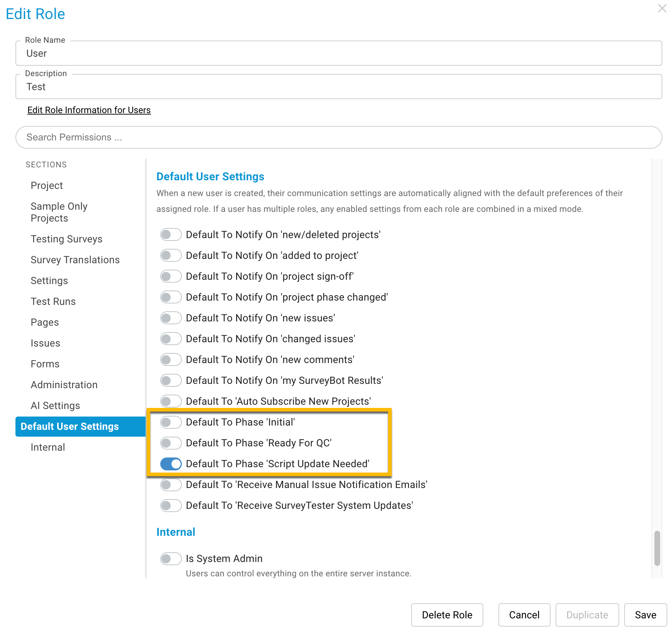Cancel editing the role
672x632 pixels.
pyautogui.click(x=524, y=615)
